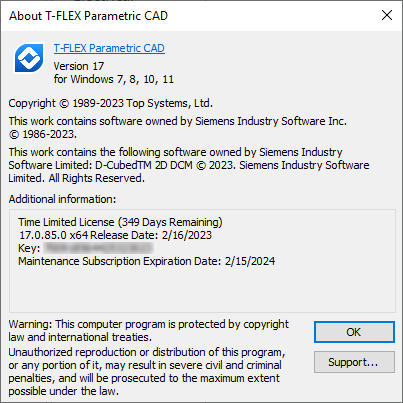This screenshot has width=403, height=403.
Task: Confirm the dialog with the OK button
Action: pos(354,332)
